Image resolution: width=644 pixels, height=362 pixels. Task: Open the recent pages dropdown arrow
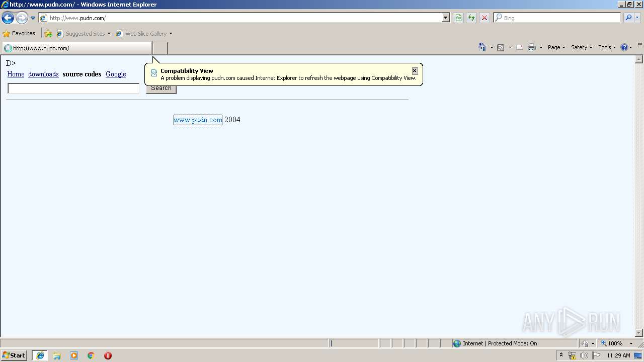click(x=33, y=18)
